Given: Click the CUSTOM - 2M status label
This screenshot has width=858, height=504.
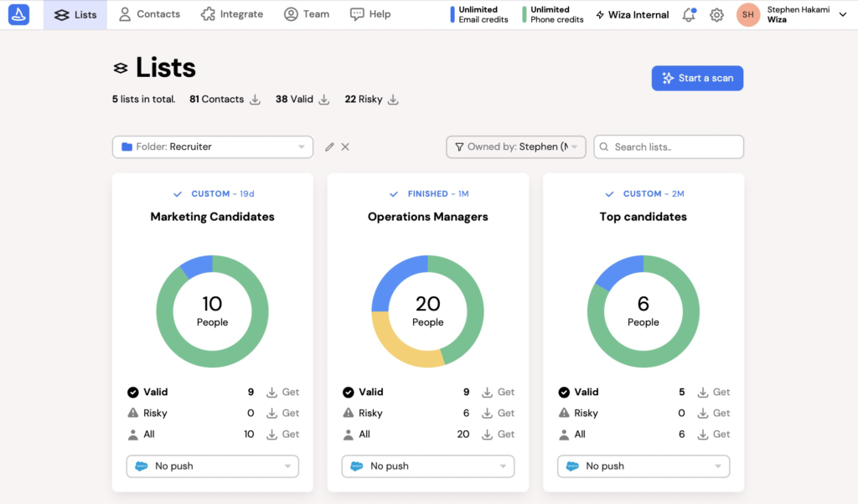Looking at the screenshot, I should pos(654,193).
